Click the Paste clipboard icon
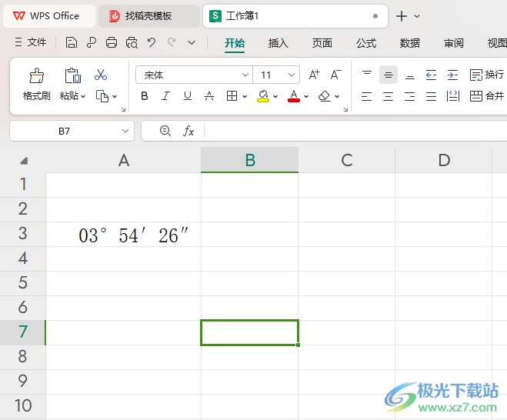 click(72, 75)
